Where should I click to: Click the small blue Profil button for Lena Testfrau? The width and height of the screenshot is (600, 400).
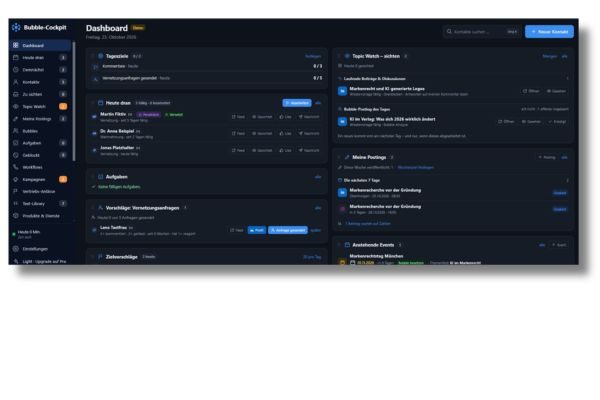click(257, 230)
